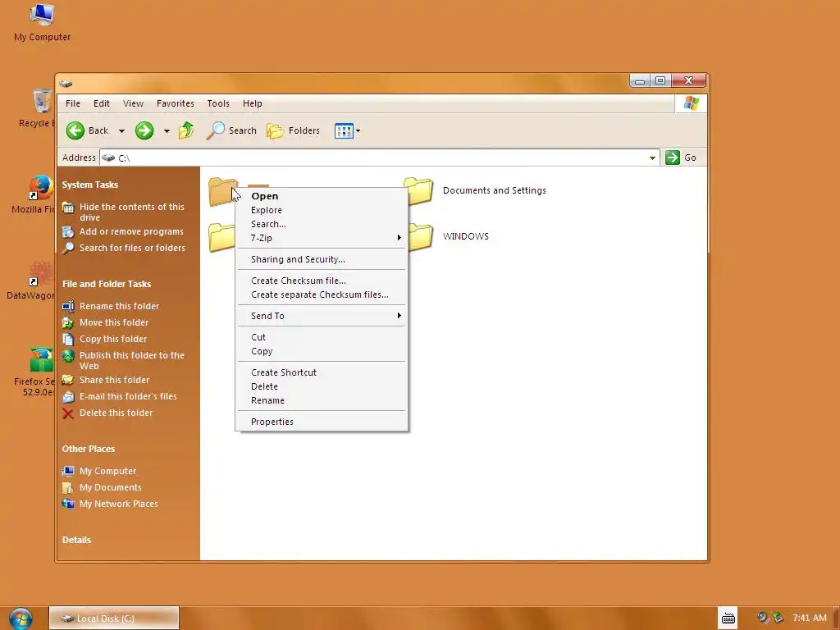Open the DataWagon desktop shortcut
Screen dimensions: 840x630
[41, 274]
